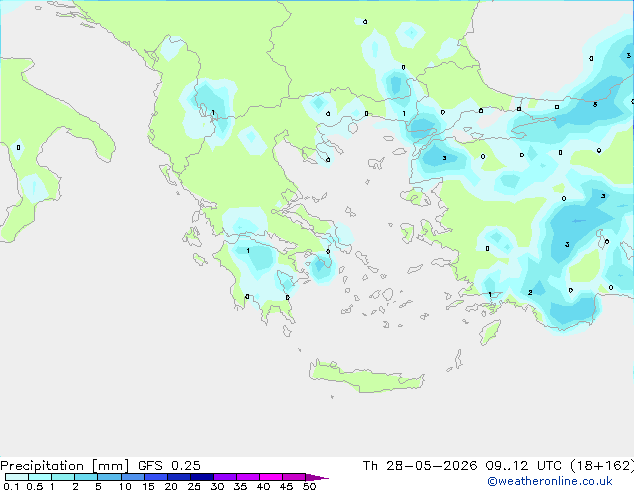
Task: Click the legend label '20'
Action: coord(171,486)
